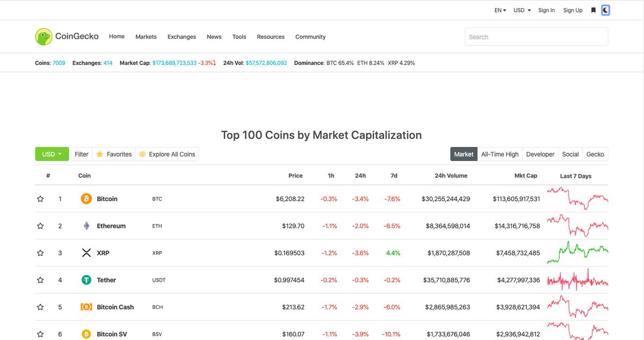This screenshot has width=644, height=340.
Task: Sort by the 1h column header
Action: [x=331, y=176]
